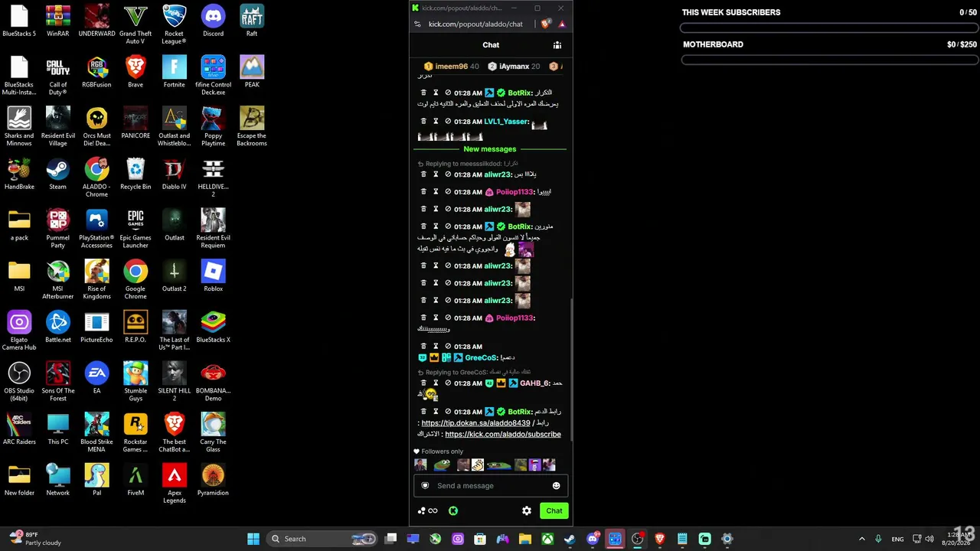The height and width of the screenshot is (551, 980).
Task: Launch Rocket League from the desktop
Action: (x=174, y=24)
